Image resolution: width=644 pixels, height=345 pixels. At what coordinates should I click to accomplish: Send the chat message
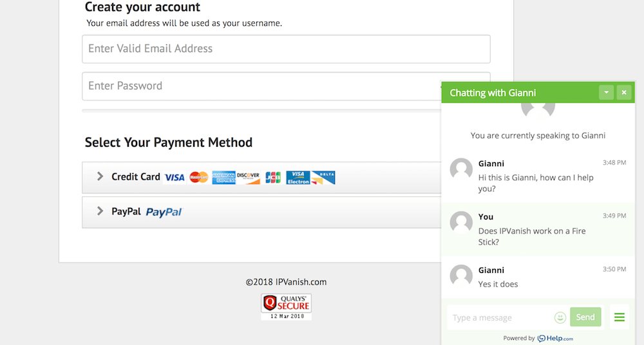pyautogui.click(x=585, y=317)
